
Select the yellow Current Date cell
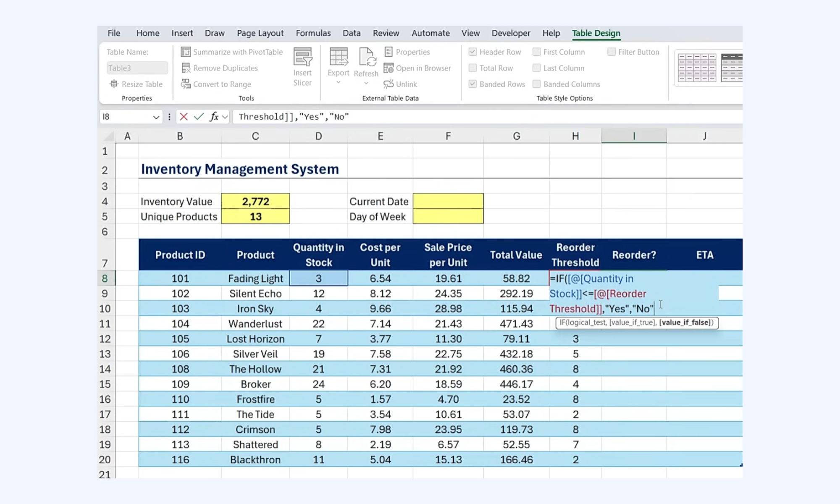pyautogui.click(x=448, y=201)
